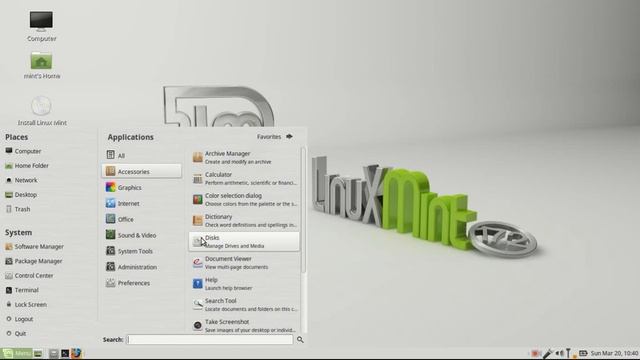Screen dimensions: 640x360
Task: Launch the Calculator app icon
Action: pos(198,178)
